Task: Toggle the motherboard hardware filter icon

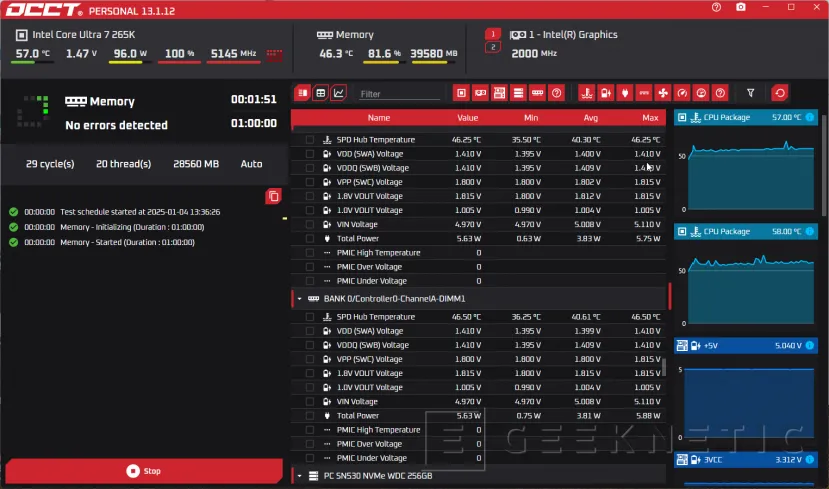Action: pos(499,93)
